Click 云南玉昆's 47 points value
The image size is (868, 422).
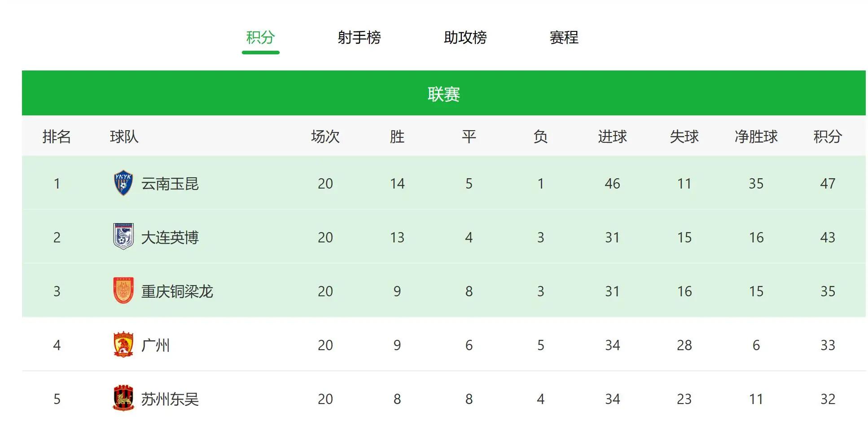pyautogui.click(x=828, y=184)
